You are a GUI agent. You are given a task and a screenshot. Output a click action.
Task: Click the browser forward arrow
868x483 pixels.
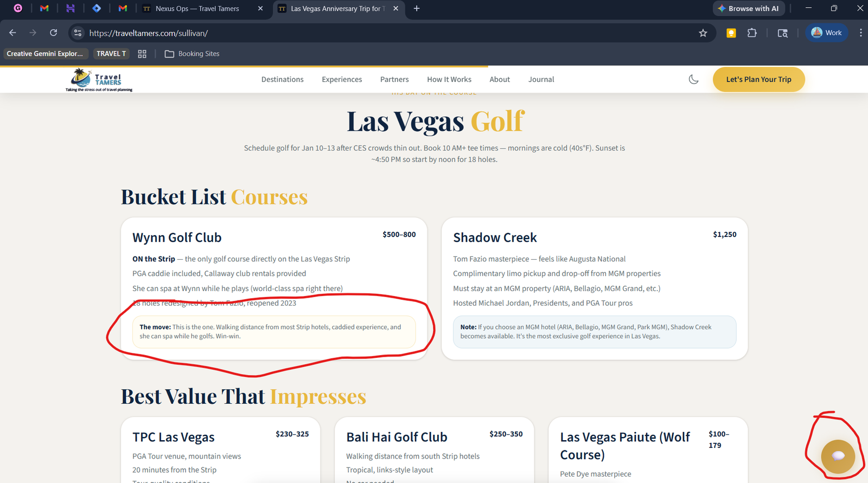tap(33, 33)
